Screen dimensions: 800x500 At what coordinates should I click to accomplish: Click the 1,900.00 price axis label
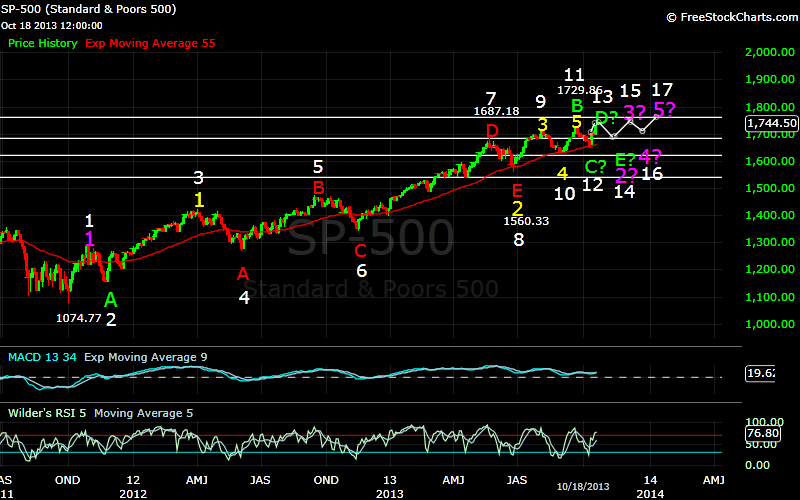click(770, 79)
